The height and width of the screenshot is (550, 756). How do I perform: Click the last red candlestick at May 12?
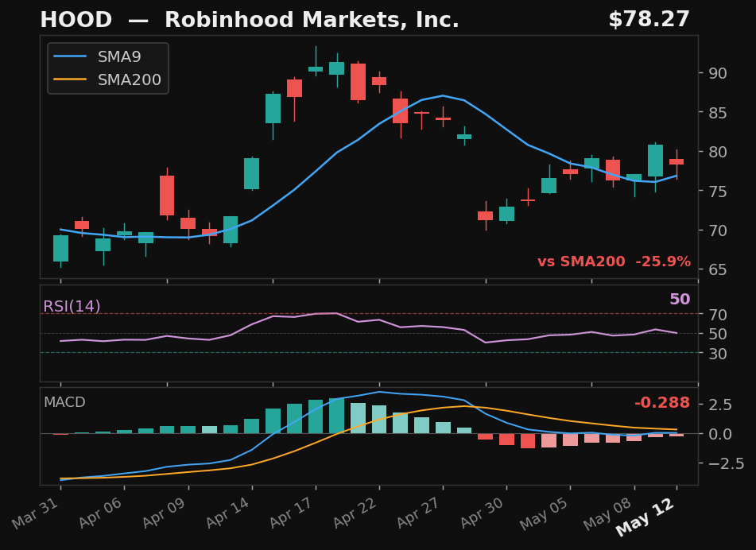[x=677, y=162]
